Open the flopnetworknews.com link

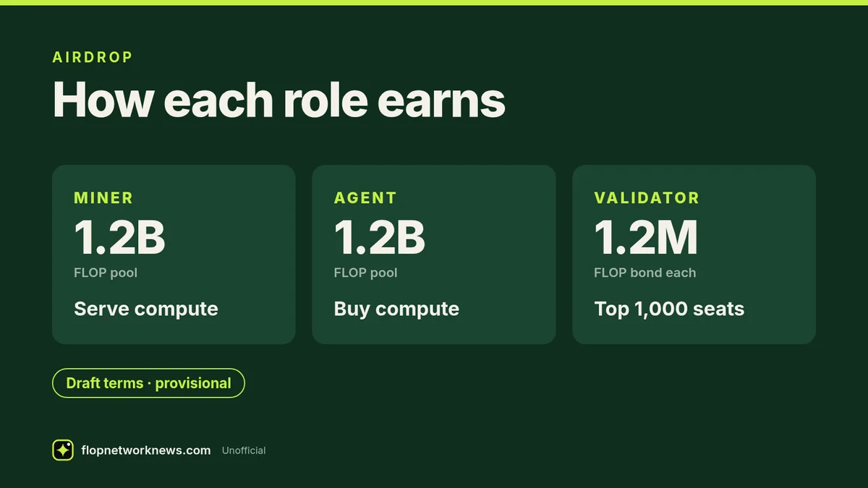click(x=146, y=450)
